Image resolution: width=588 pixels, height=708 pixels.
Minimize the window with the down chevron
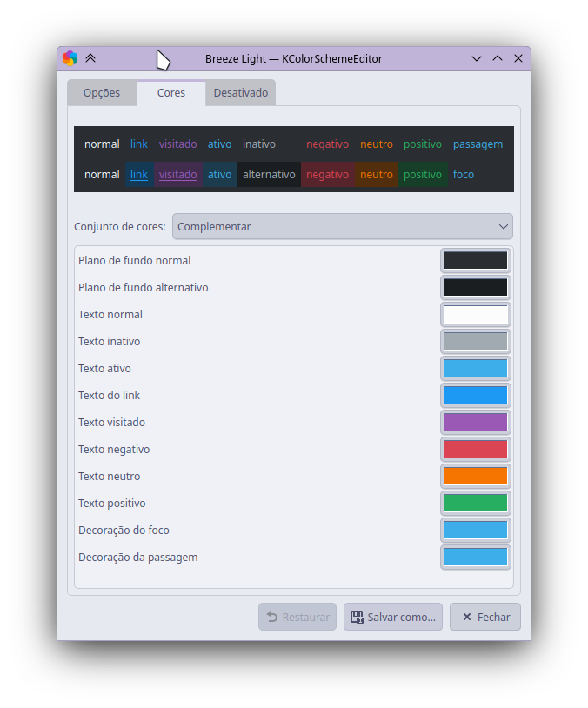(477, 58)
